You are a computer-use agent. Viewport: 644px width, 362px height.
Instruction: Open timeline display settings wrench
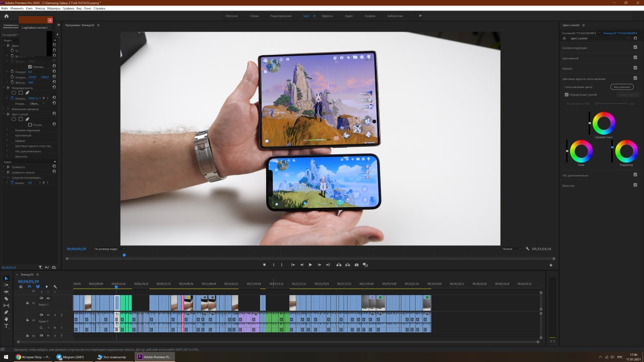(x=55, y=287)
